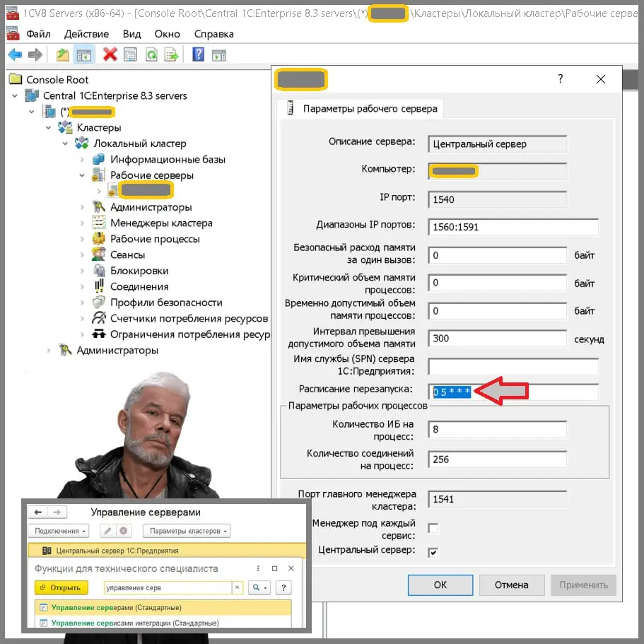The height and width of the screenshot is (644, 644).
Task: Select the Параметры рабочего сервера tab
Action: [361, 109]
